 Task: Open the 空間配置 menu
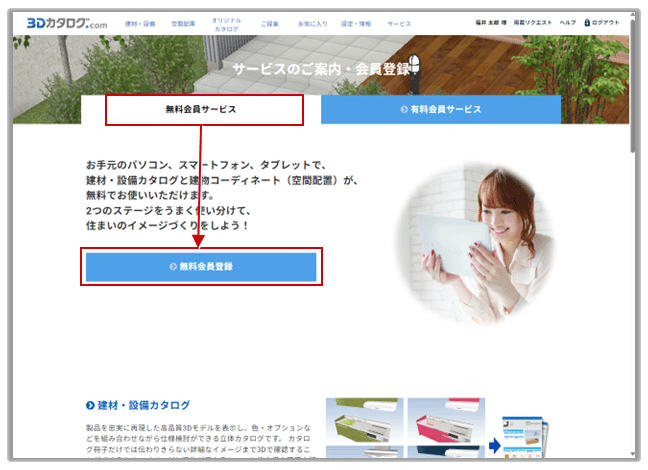click(x=183, y=23)
